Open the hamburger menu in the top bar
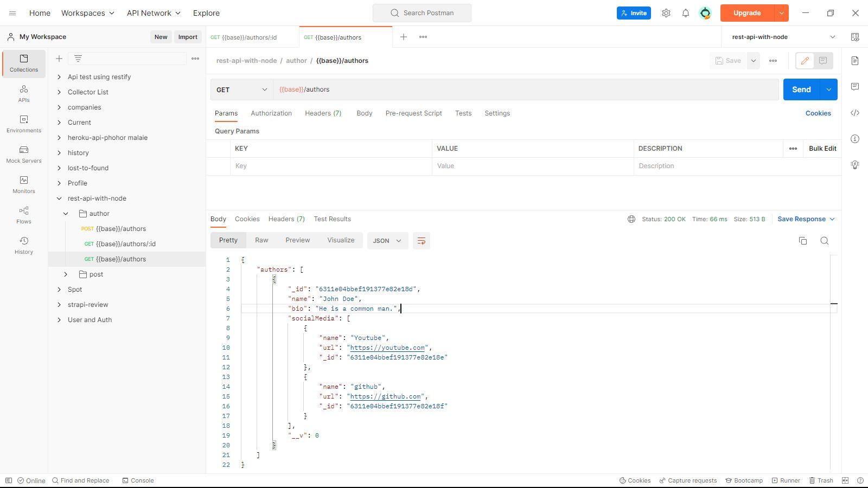Screen dimensions: 868x488 click(12, 13)
